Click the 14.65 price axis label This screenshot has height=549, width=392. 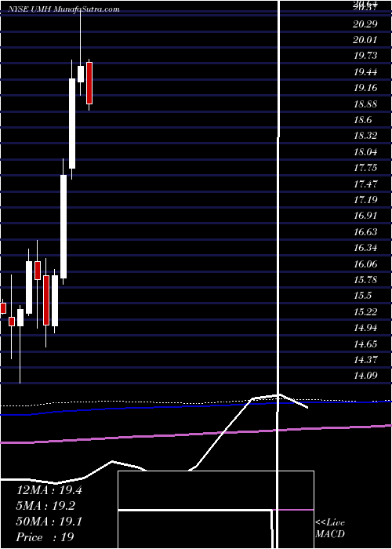pos(365,344)
